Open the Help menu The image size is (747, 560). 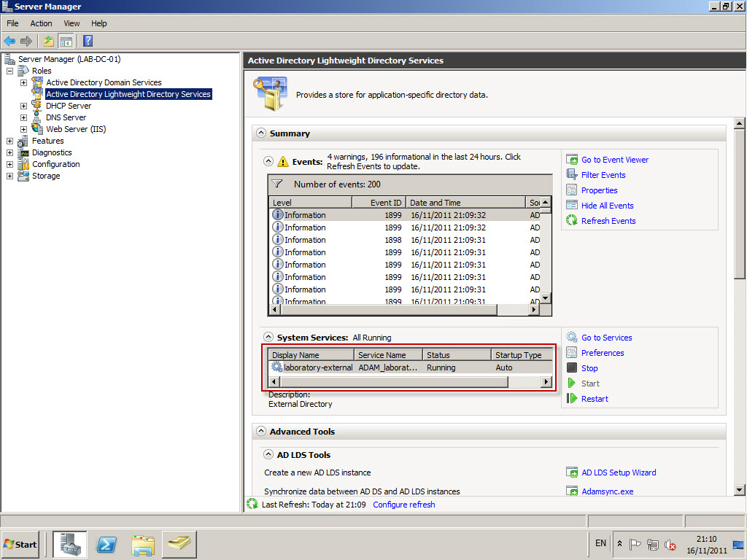pyautogui.click(x=98, y=23)
